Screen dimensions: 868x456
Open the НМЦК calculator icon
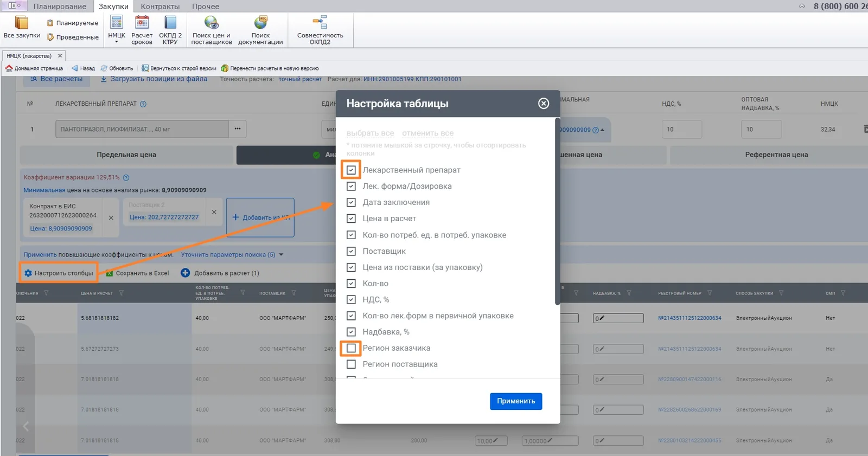(117, 23)
